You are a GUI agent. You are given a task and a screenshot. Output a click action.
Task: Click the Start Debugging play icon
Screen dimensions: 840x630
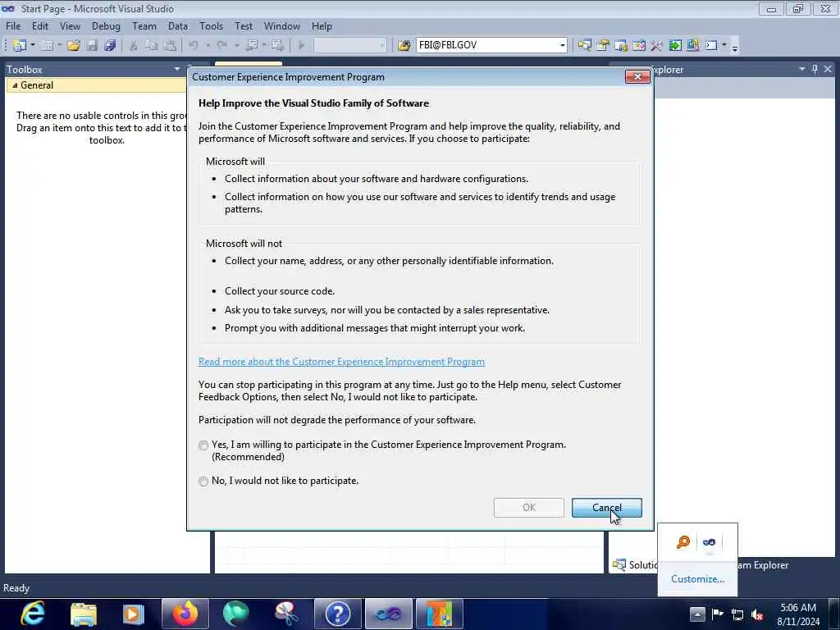(x=301, y=46)
